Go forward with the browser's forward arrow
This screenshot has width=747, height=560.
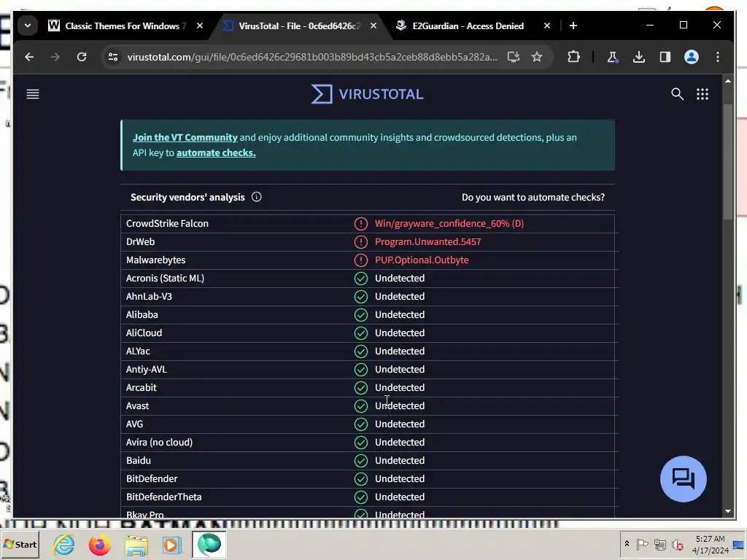tap(55, 57)
